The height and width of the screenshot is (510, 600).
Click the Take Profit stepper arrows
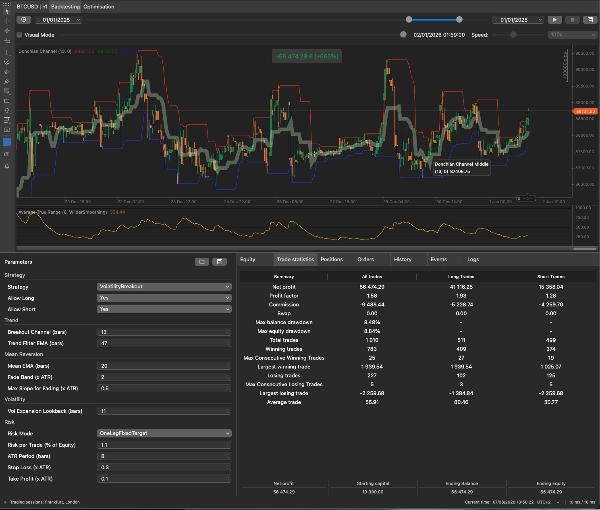228,479
